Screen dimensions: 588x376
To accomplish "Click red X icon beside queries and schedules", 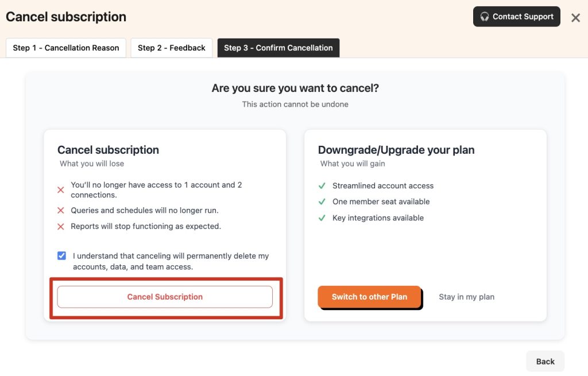I will 61,211.
